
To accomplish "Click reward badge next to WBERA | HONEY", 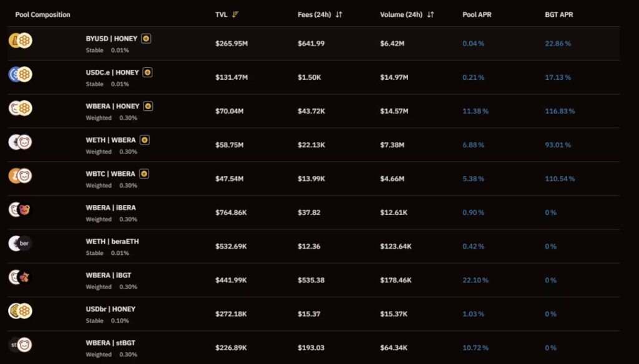I will [148, 106].
